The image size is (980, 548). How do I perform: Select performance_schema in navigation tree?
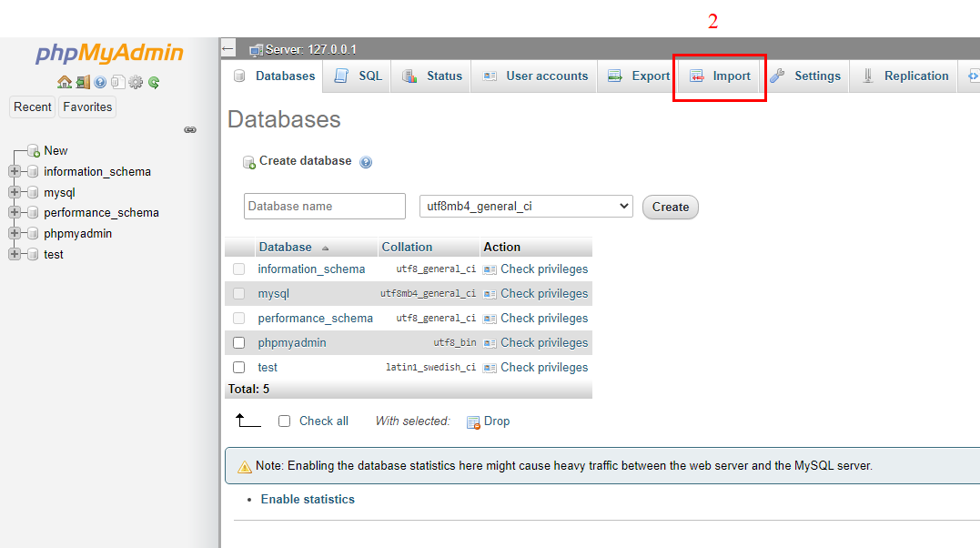tap(101, 213)
